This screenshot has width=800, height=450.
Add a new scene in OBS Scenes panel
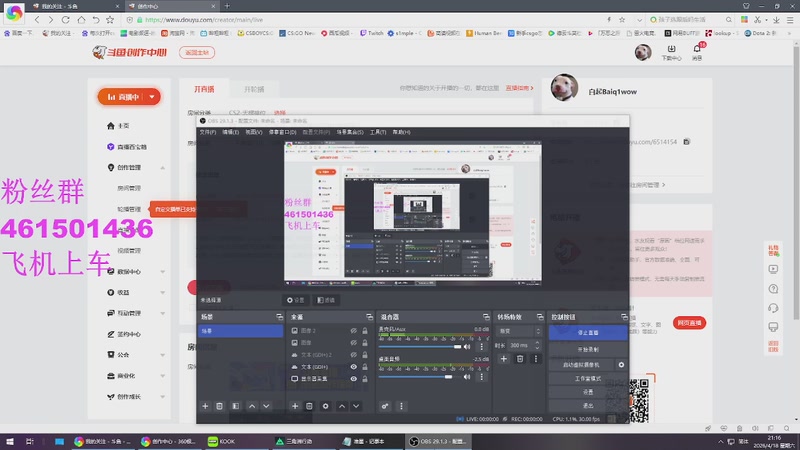point(205,406)
